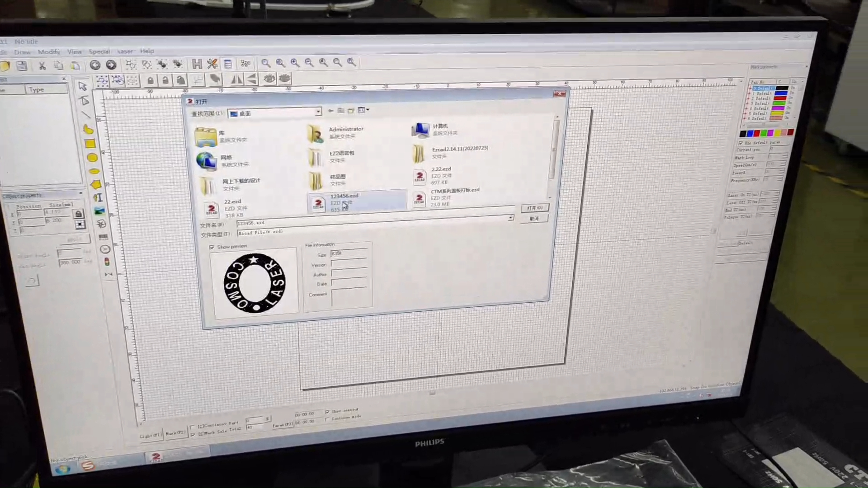The height and width of the screenshot is (488, 868).
Task: Click the pick arrow tool
Action: (x=82, y=86)
